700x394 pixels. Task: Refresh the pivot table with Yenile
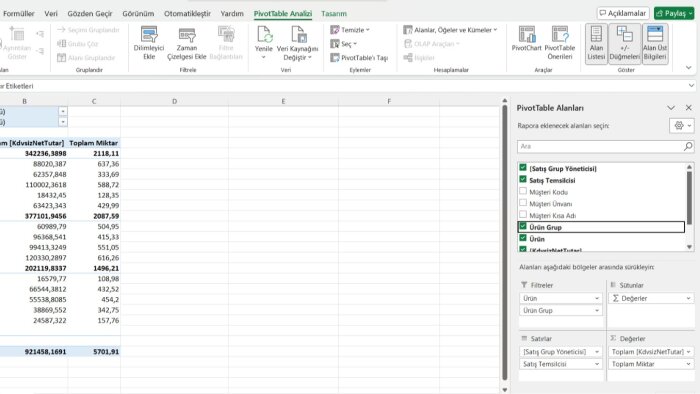263,43
